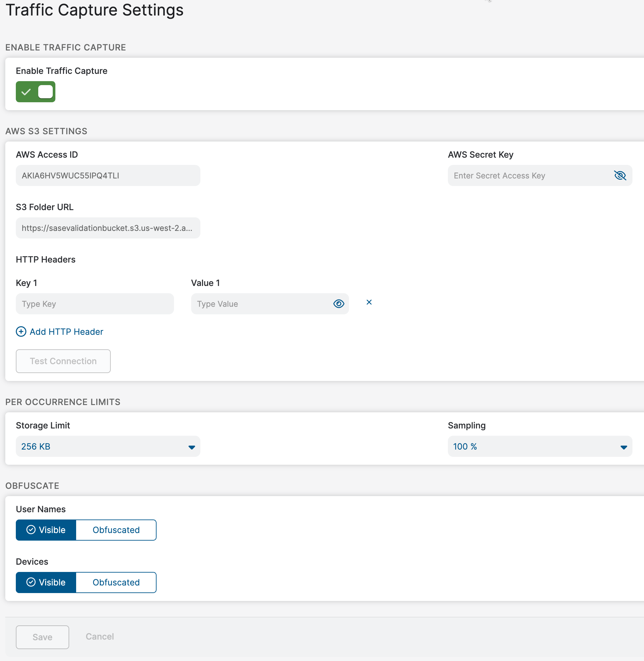This screenshot has height=661, width=644.
Task: Toggle AWS Secret Key visibility eye icon
Action: coord(620,175)
